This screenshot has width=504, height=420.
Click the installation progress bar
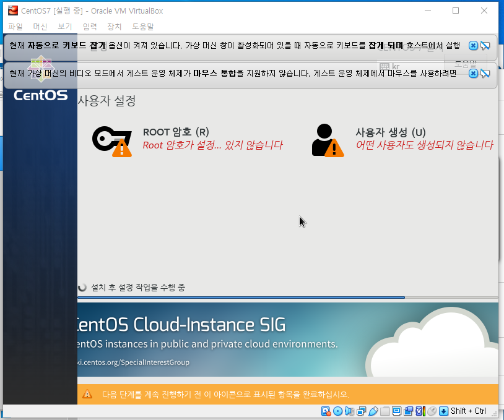pyautogui.click(x=288, y=298)
